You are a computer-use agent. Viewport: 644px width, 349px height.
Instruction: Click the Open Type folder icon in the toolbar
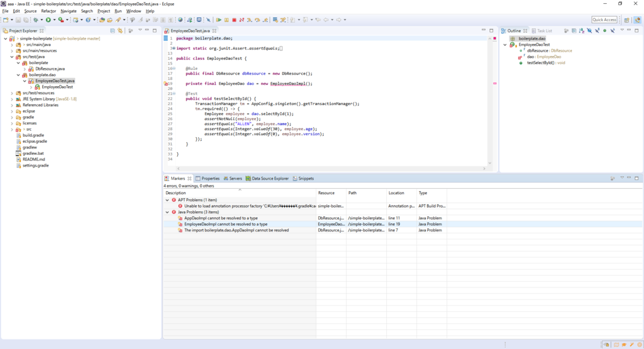pyautogui.click(x=102, y=19)
